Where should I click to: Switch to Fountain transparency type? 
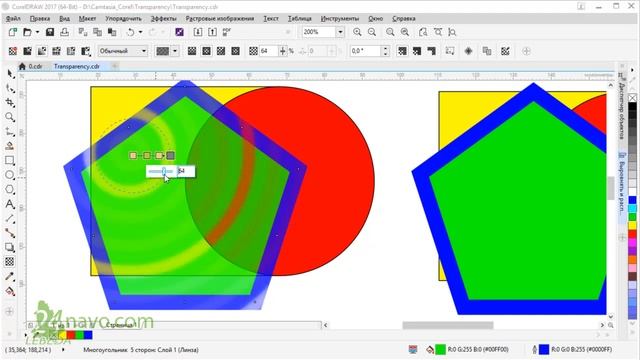point(42,51)
